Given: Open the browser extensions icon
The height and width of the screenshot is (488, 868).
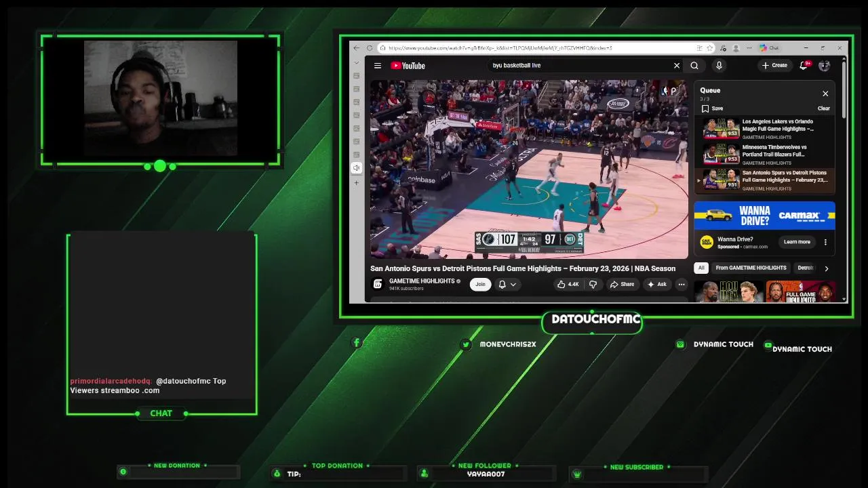Looking at the screenshot, I should click(x=723, y=48).
